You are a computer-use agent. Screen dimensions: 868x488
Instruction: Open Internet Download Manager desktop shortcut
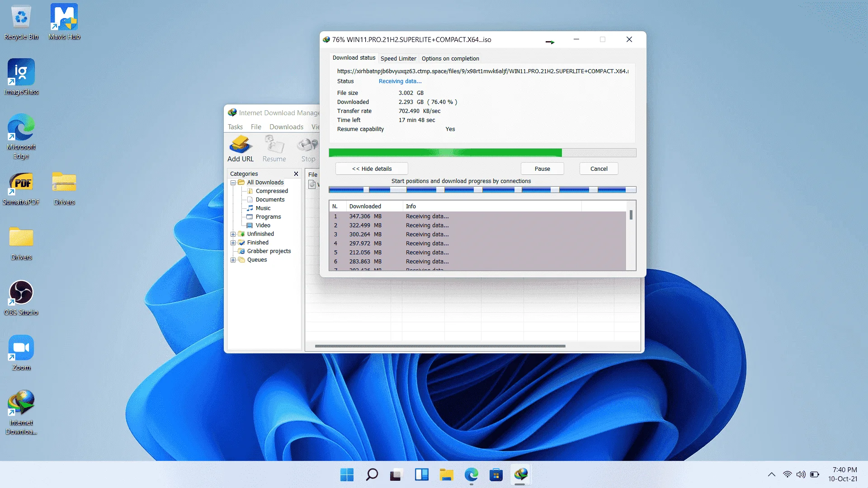[x=21, y=412]
